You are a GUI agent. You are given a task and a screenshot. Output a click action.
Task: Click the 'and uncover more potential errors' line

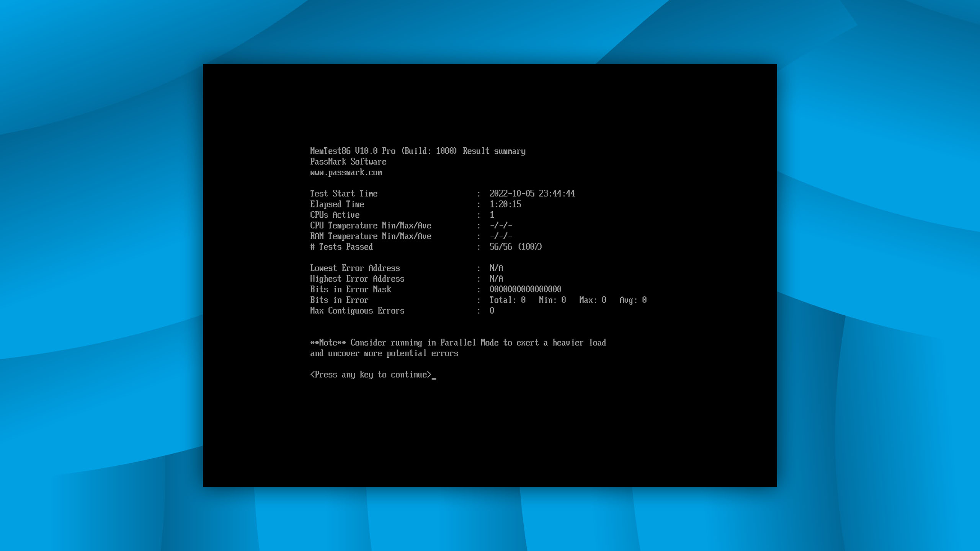(384, 354)
